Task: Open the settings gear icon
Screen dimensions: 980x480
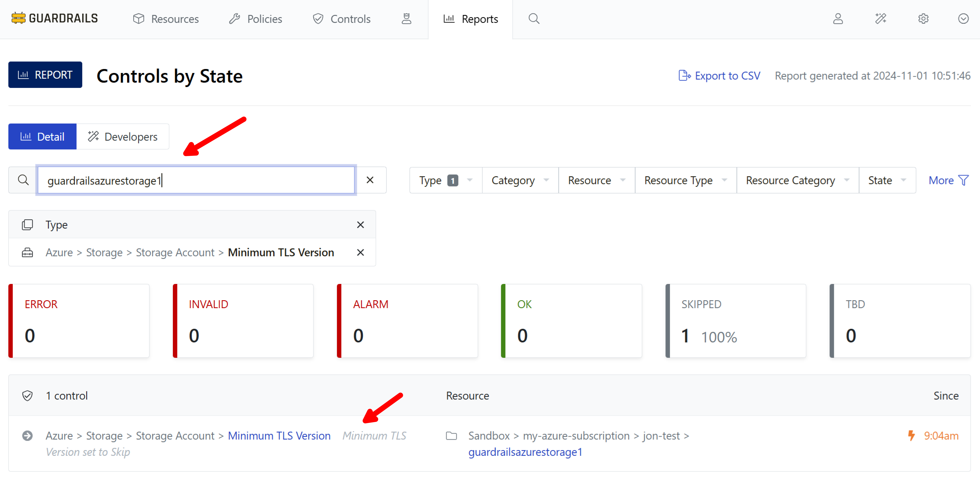Action: (x=923, y=19)
